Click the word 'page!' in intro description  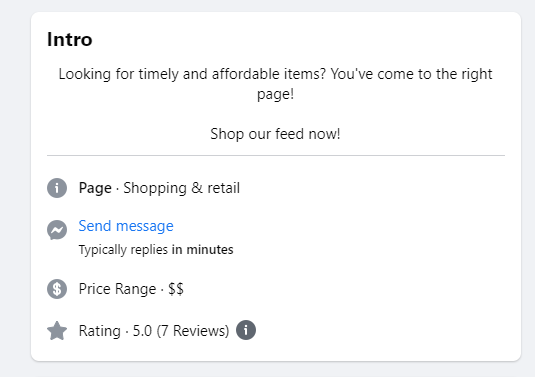(x=275, y=94)
